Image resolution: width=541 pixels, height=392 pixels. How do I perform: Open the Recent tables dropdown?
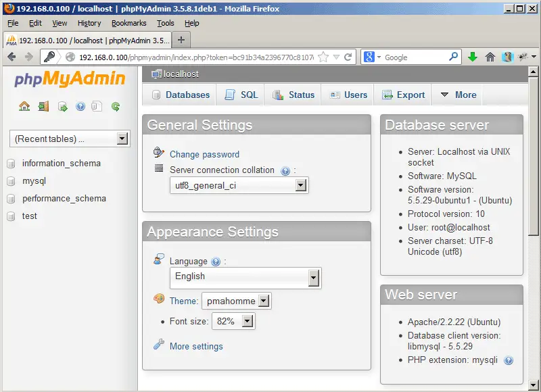pos(70,139)
